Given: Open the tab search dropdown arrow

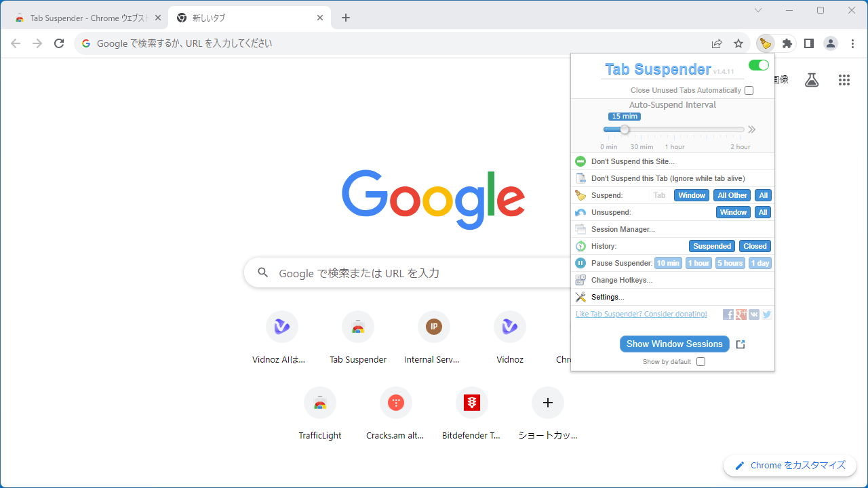Looking at the screenshot, I should 758,10.
